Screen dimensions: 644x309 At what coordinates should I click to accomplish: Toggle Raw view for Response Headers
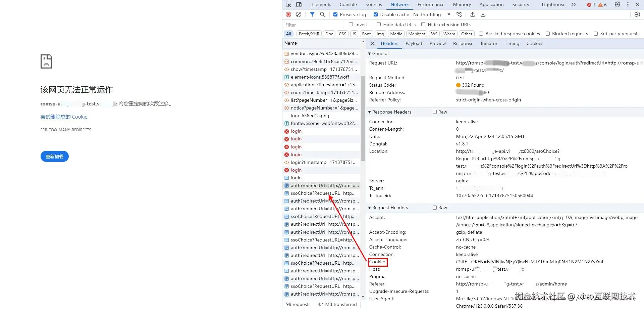point(435,112)
